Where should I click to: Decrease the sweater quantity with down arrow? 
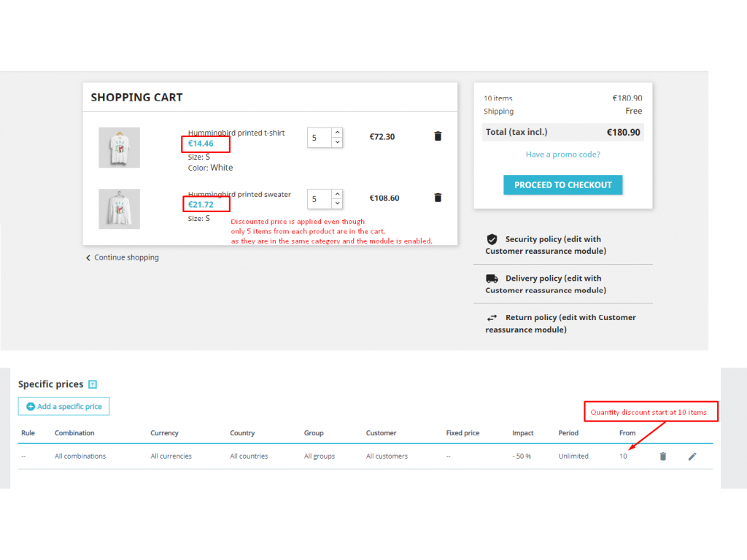click(337, 203)
